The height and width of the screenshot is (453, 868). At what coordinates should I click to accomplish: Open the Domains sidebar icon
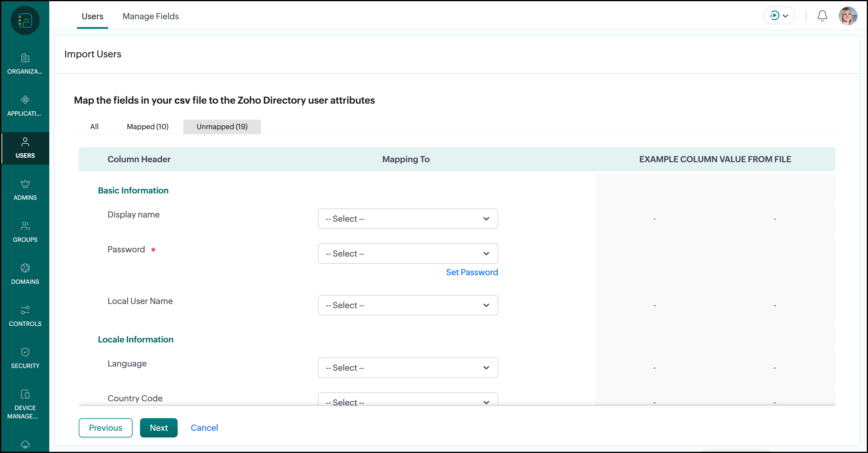pyautogui.click(x=25, y=268)
